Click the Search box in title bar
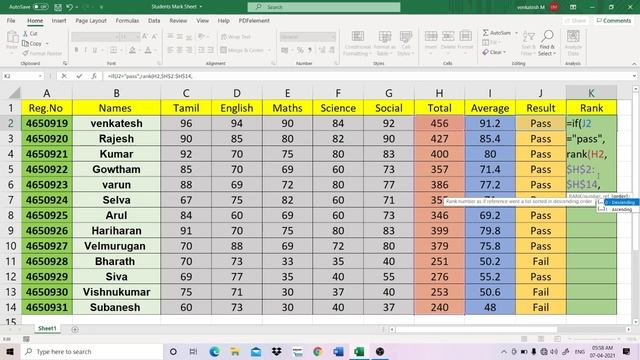The width and height of the screenshot is (640, 360). click(x=324, y=7)
